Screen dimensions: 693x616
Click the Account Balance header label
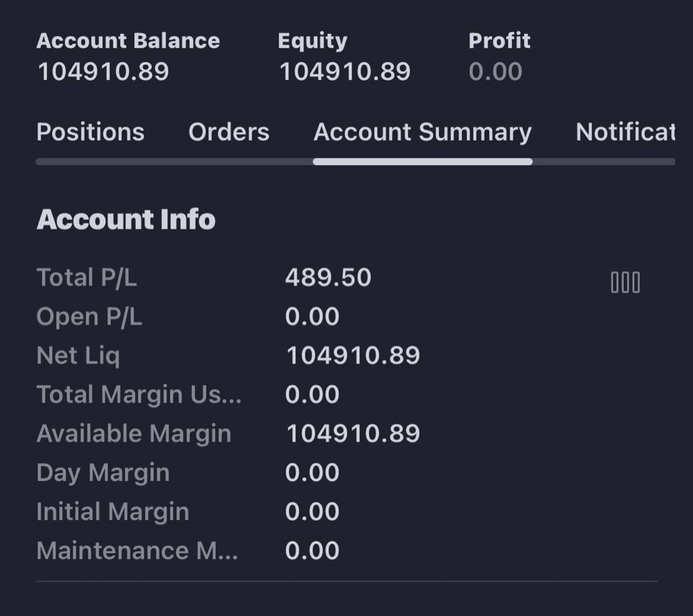click(128, 40)
